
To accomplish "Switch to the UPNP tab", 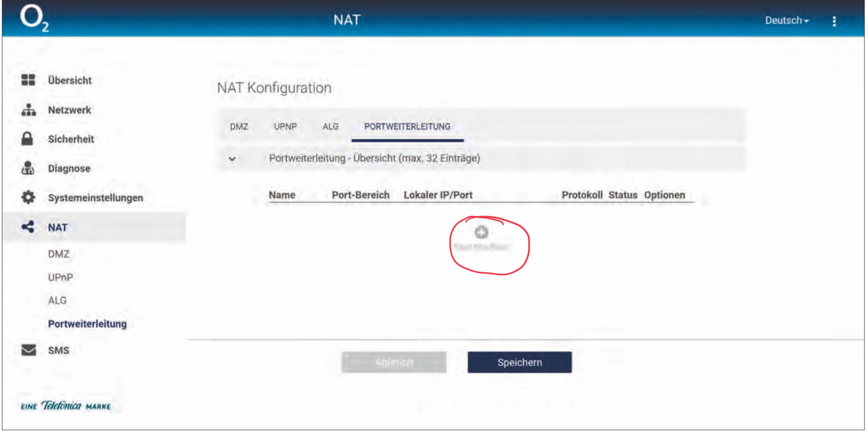I will tap(285, 127).
